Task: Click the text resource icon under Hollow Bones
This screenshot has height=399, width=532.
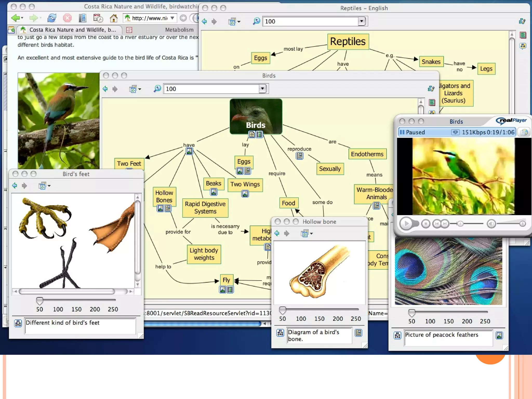Action: (168, 208)
